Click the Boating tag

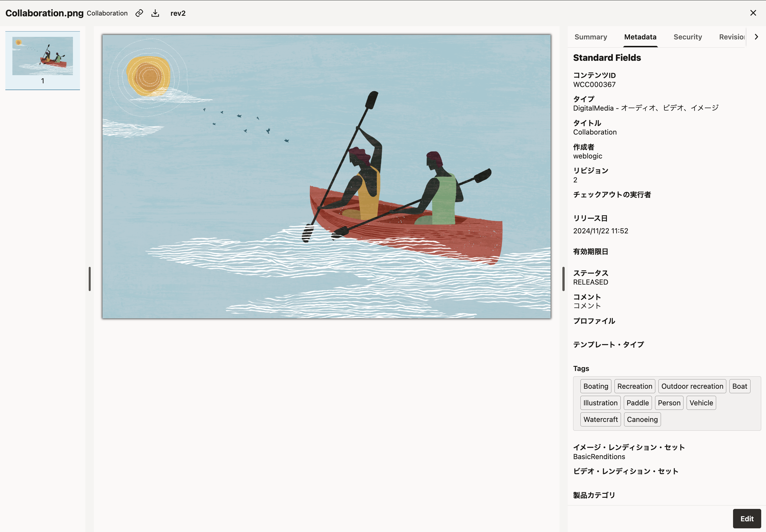[x=596, y=386]
